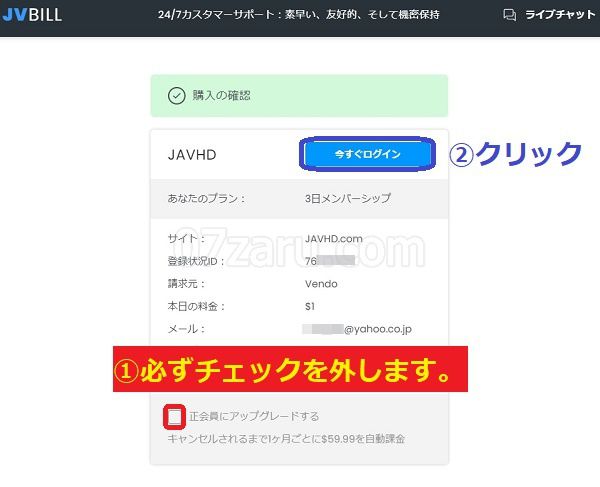Click the Vendo billing value
The height and width of the screenshot is (487, 600).
click(x=321, y=284)
